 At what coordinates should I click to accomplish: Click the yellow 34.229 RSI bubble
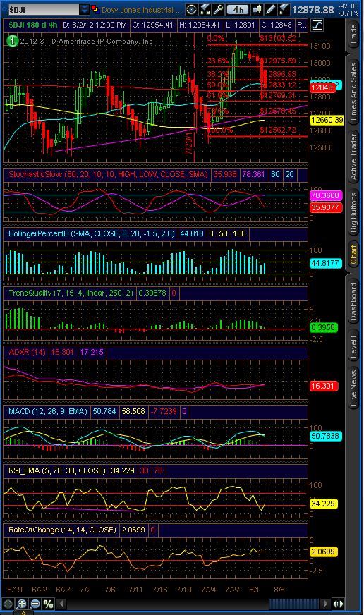(324, 504)
